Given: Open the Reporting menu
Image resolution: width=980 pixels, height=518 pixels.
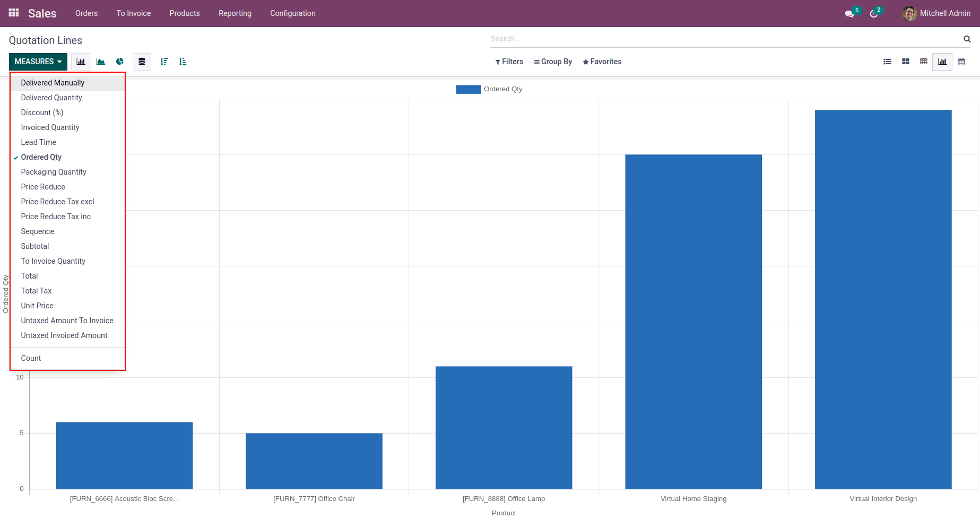Looking at the screenshot, I should coord(235,13).
